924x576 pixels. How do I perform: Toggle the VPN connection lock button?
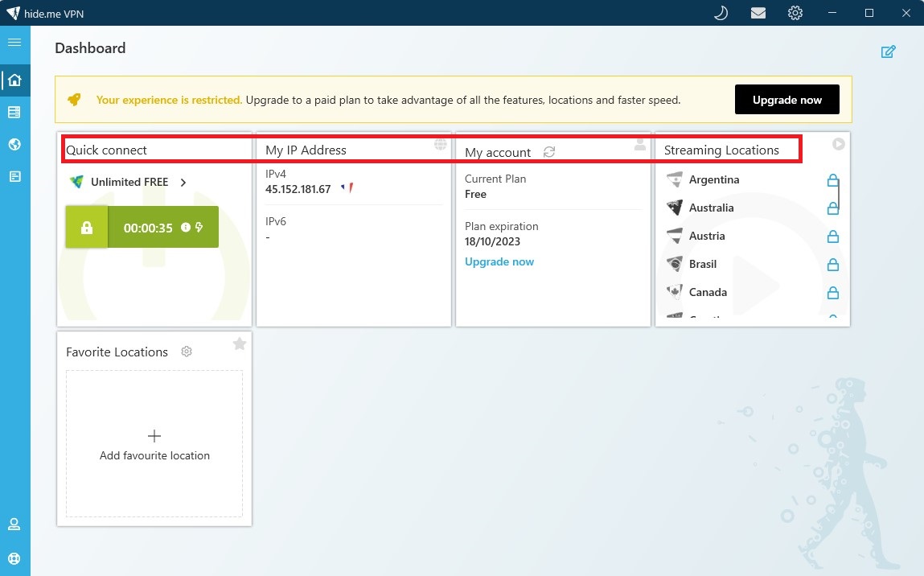[x=87, y=228]
